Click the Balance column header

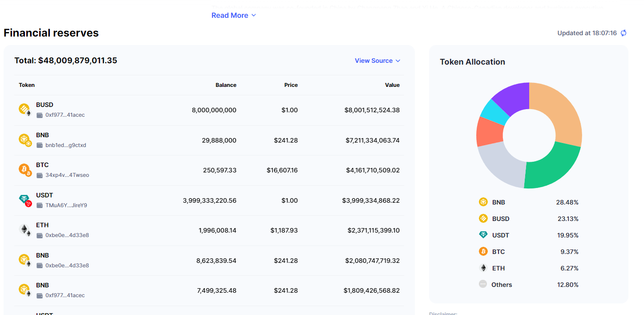pyautogui.click(x=226, y=85)
